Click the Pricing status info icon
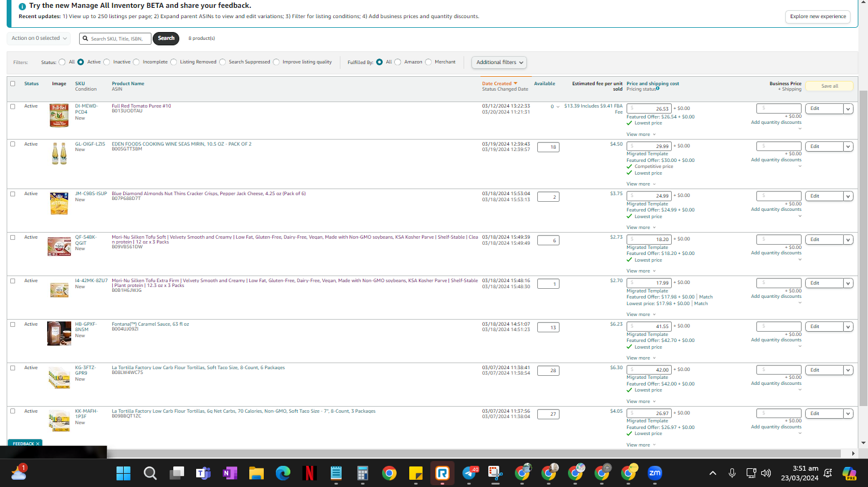The image size is (868, 487). [x=657, y=88]
